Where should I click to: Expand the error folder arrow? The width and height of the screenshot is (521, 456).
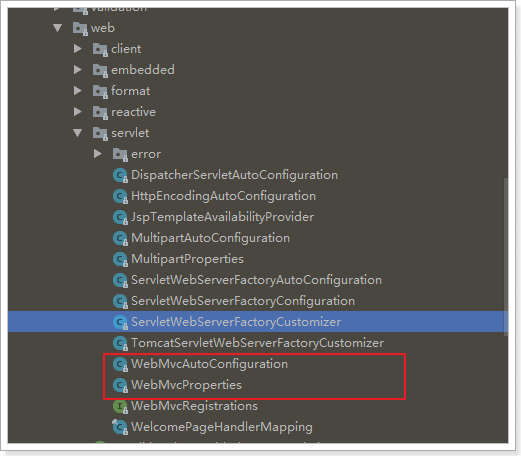pos(98,154)
